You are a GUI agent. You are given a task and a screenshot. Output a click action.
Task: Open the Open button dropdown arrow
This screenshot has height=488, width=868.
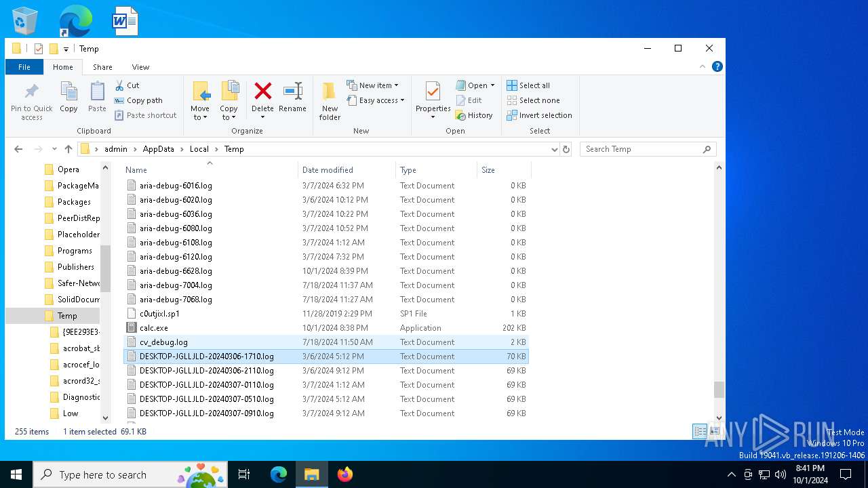(492, 85)
